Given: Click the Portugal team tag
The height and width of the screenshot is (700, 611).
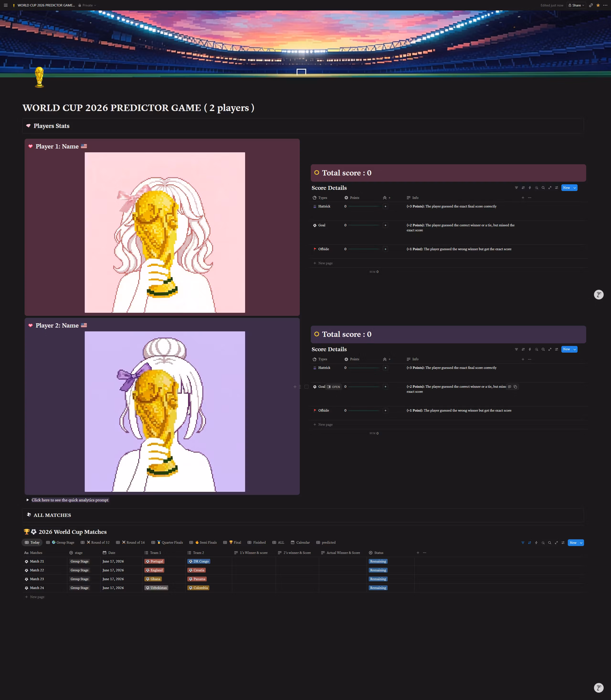Looking at the screenshot, I should pos(154,561).
